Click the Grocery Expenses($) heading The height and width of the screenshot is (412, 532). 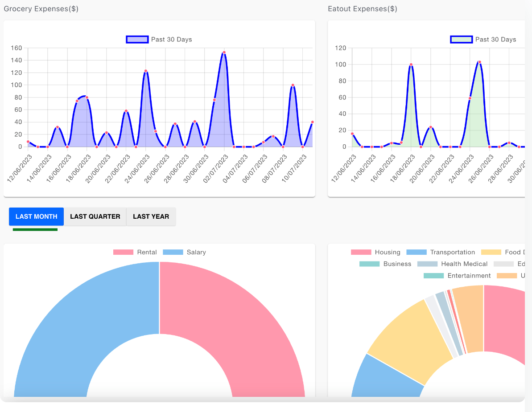(x=41, y=9)
